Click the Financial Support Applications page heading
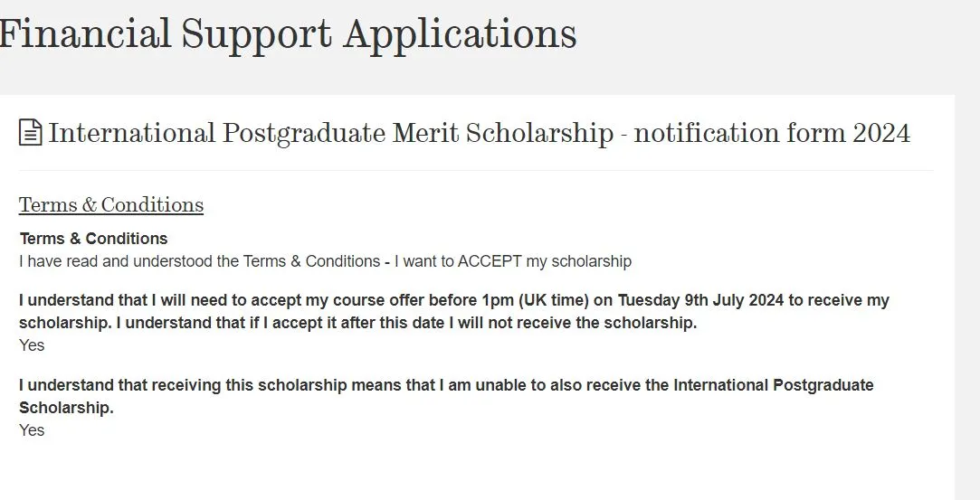 point(288,34)
